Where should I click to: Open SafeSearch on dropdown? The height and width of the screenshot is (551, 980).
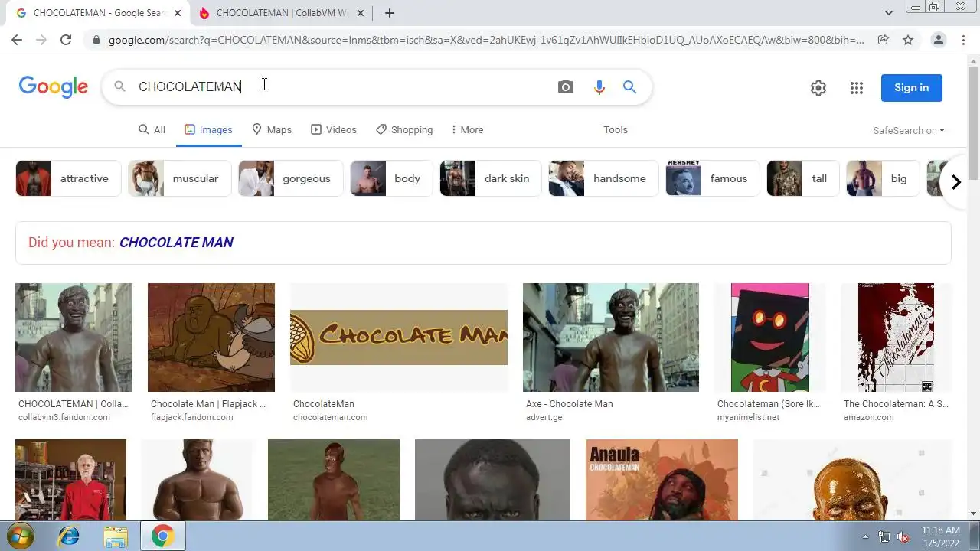[x=909, y=131]
